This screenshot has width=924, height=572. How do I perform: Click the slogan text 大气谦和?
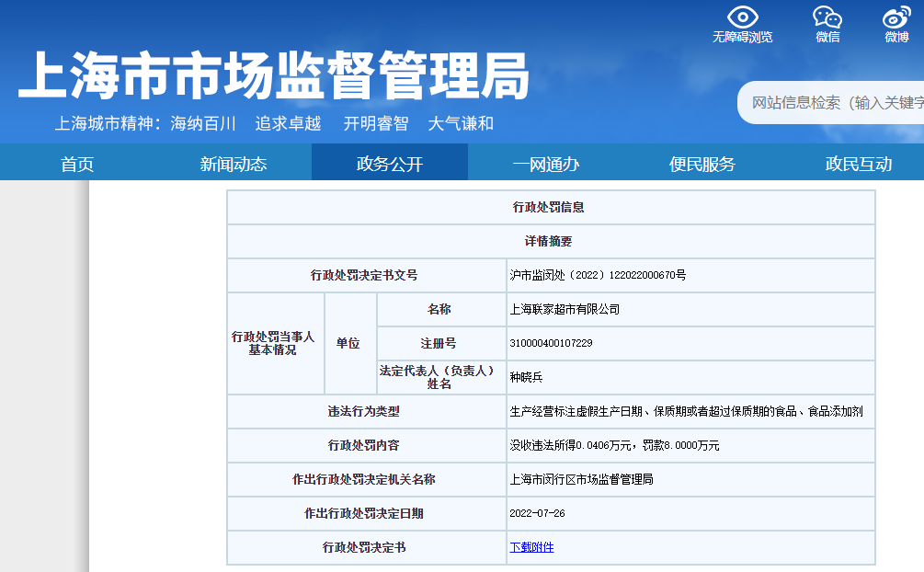coord(461,123)
